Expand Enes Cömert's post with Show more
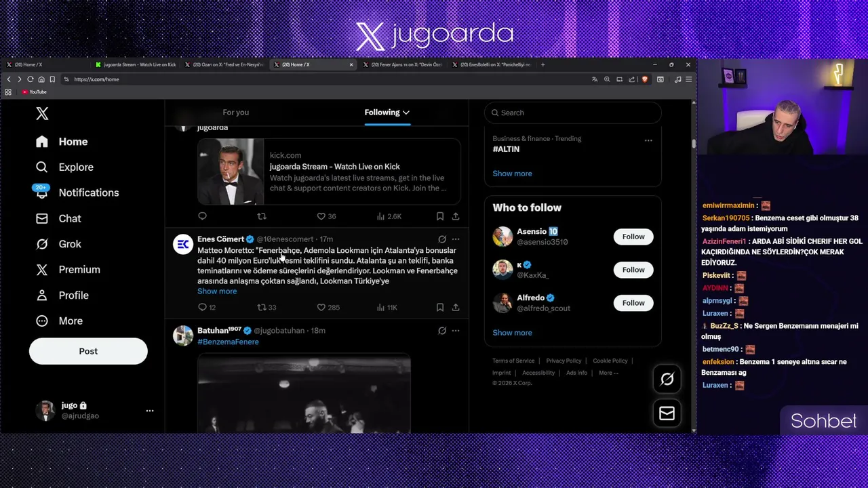Viewport: 868px width, 488px height. (217, 291)
